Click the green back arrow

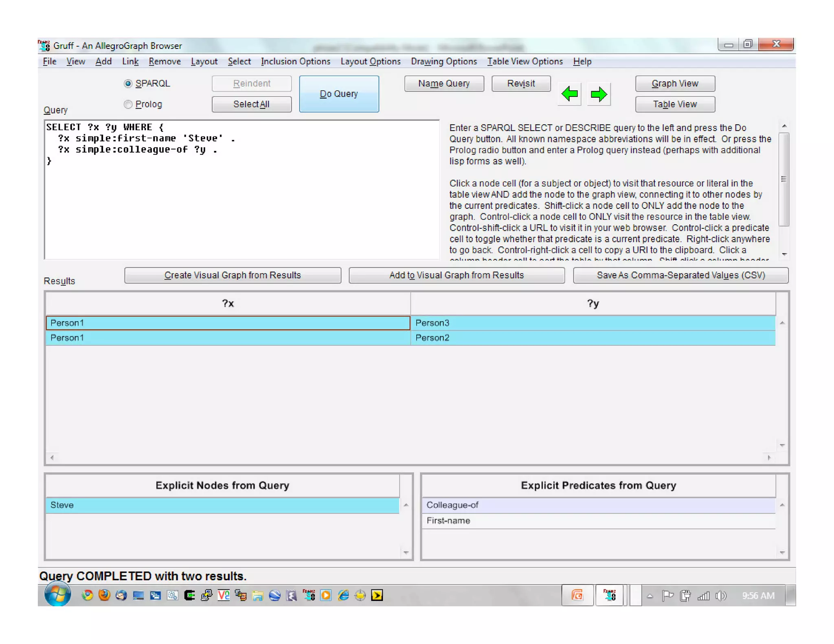pos(569,94)
